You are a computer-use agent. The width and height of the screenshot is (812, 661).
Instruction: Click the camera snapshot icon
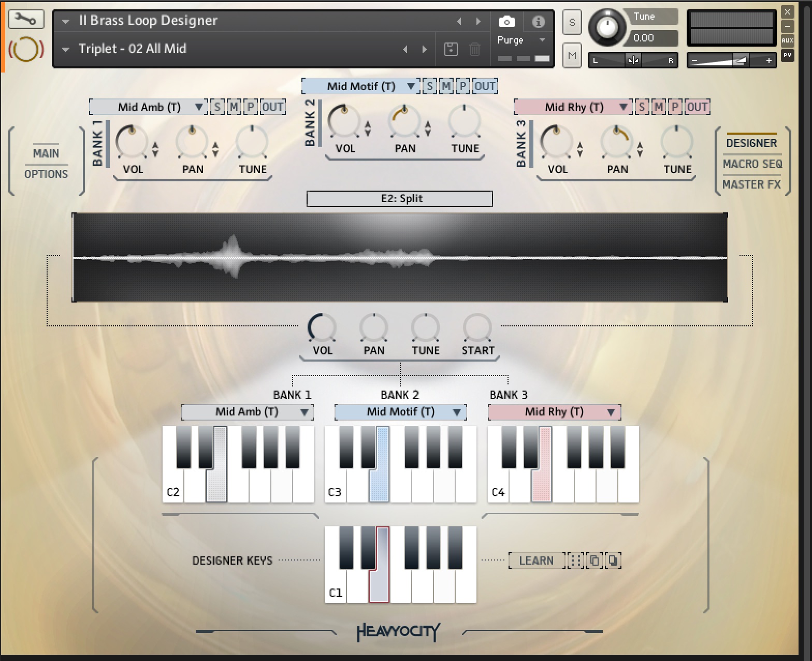tap(506, 22)
